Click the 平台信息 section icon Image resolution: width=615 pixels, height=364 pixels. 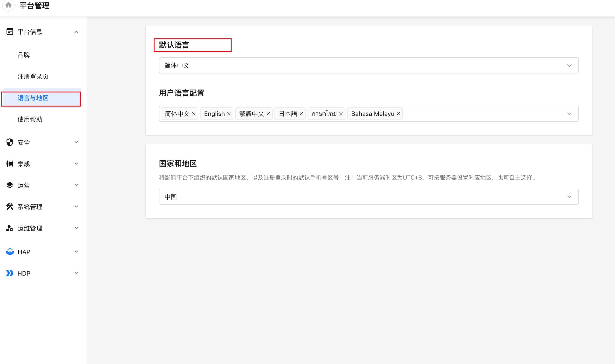(10, 32)
